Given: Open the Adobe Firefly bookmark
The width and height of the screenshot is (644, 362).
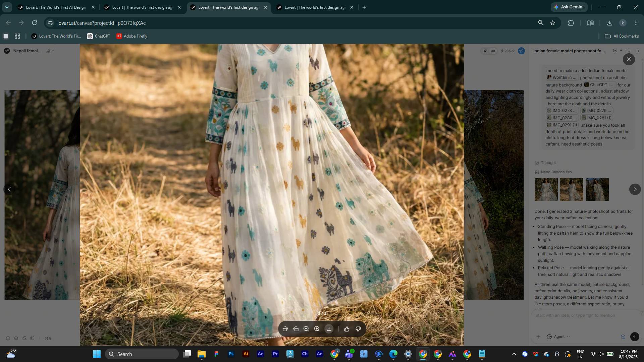Looking at the screenshot, I should tap(132, 36).
